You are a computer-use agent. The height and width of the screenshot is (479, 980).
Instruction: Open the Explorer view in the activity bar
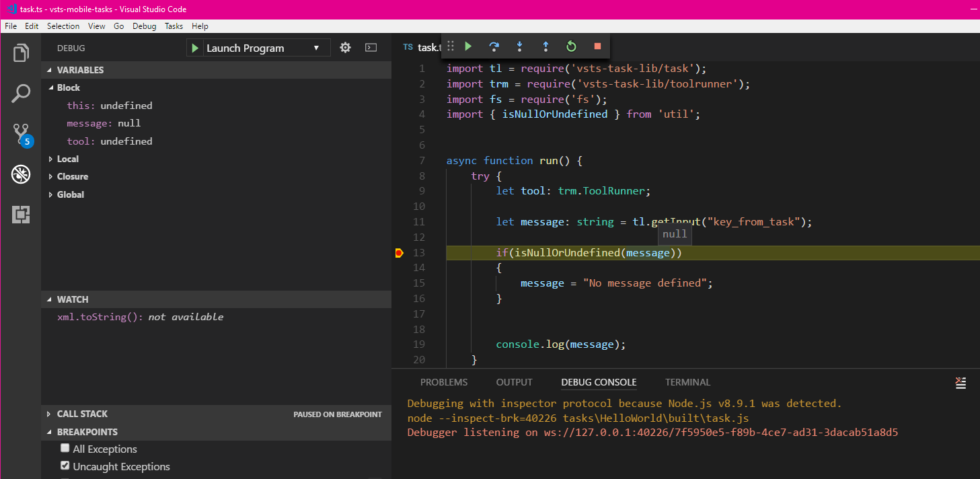[x=20, y=52]
